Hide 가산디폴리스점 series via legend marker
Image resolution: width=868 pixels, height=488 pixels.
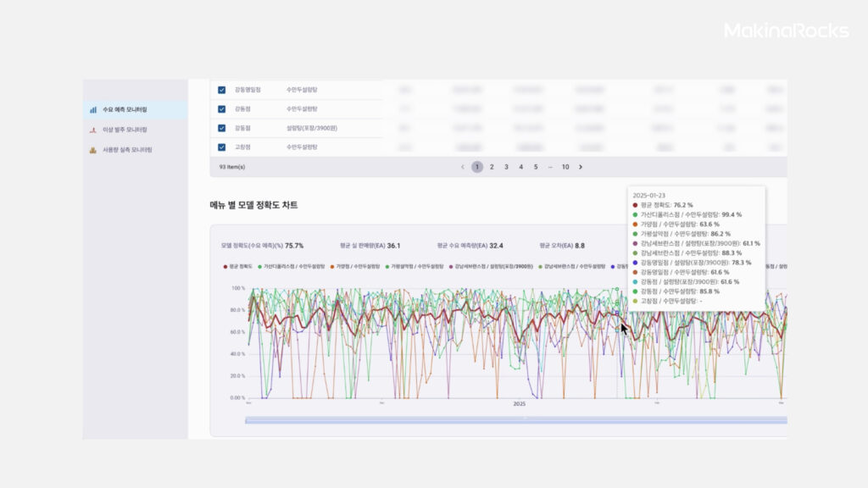coord(260,266)
